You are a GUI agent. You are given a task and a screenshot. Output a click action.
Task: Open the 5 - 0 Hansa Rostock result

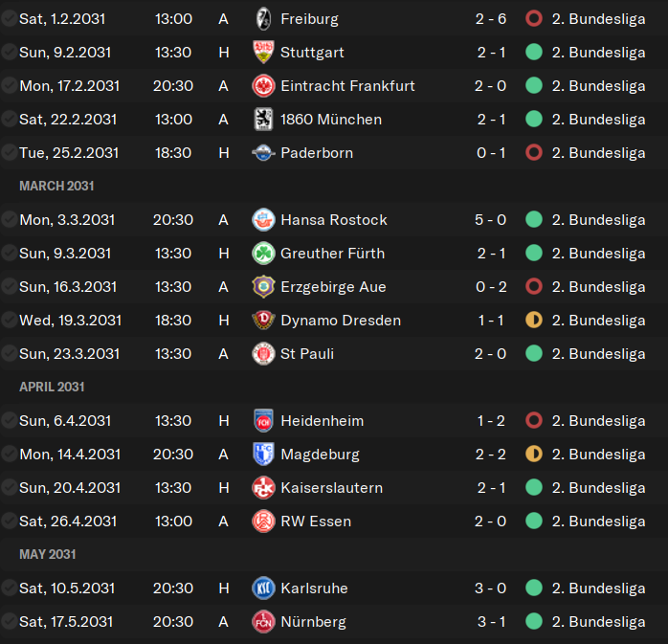click(490, 220)
